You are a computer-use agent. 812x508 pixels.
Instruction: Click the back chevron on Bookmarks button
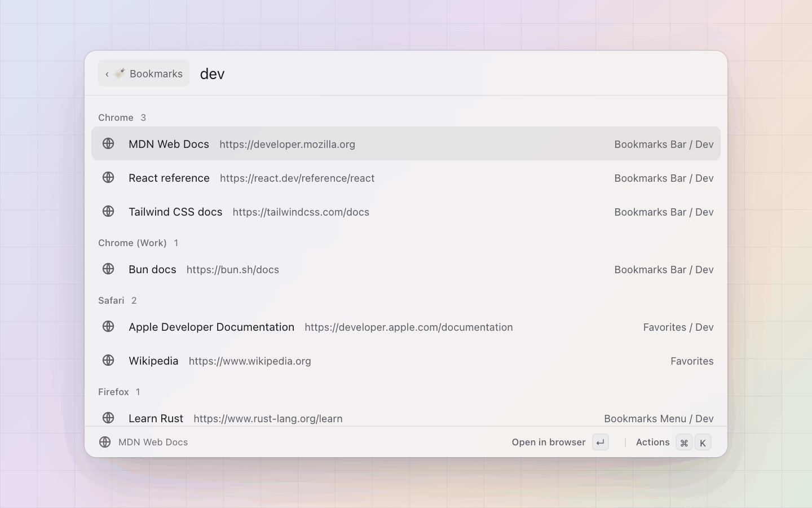(x=107, y=74)
